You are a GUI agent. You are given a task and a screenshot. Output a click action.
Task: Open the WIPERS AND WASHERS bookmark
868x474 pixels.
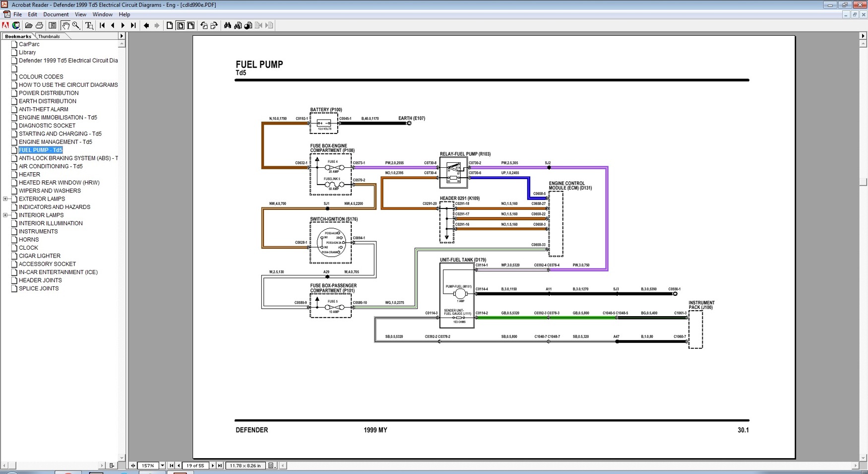coord(50,191)
